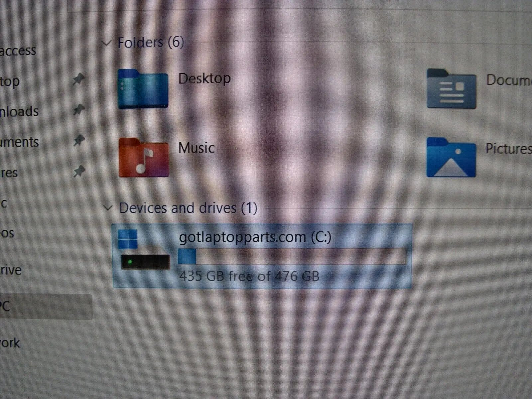The image size is (532, 399).
Task: Click the pin icon beside sidebar Desktop
Action: pyautogui.click(x=79, y=79)
